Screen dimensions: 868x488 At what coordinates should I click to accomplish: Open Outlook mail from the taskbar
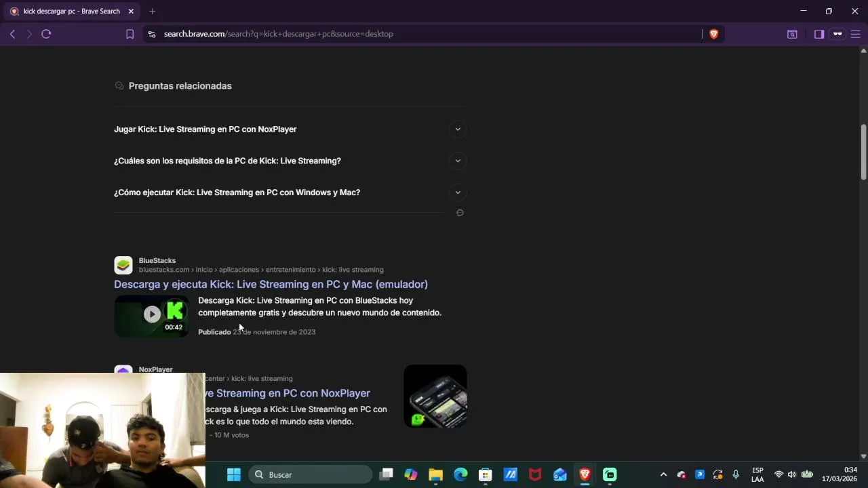[x=560, y=474]
